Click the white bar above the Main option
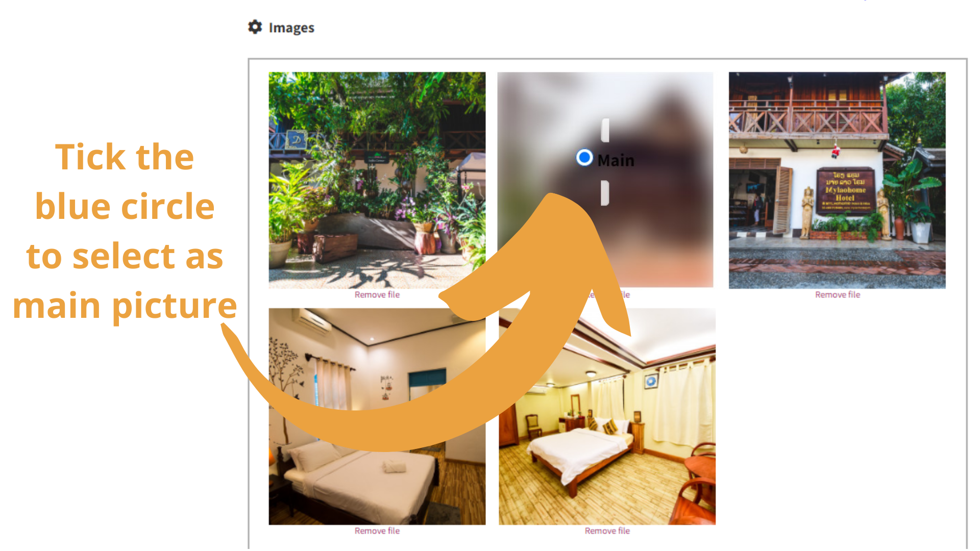The image size is (980, 551). (605, 131)
